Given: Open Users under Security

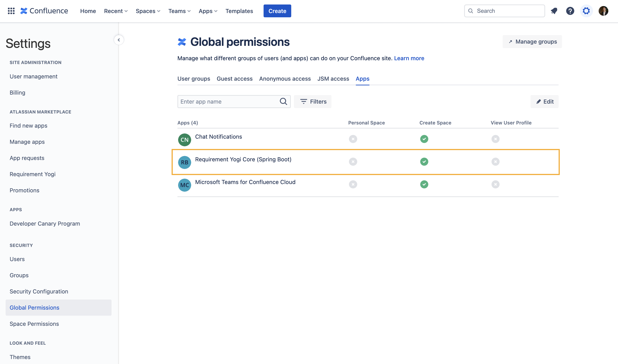Looking at the screenshot, I should pyautogui.click(x=17, y=259).
